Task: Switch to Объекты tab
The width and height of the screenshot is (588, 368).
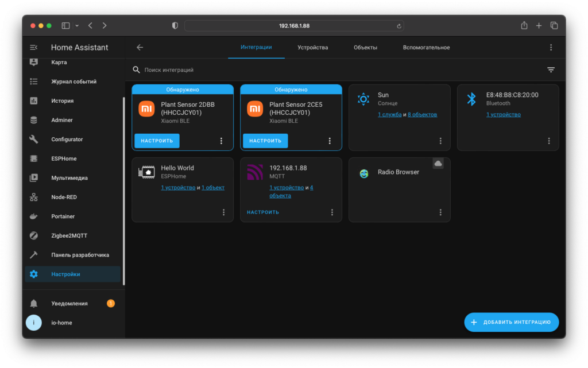Action: tap(365, 47)
